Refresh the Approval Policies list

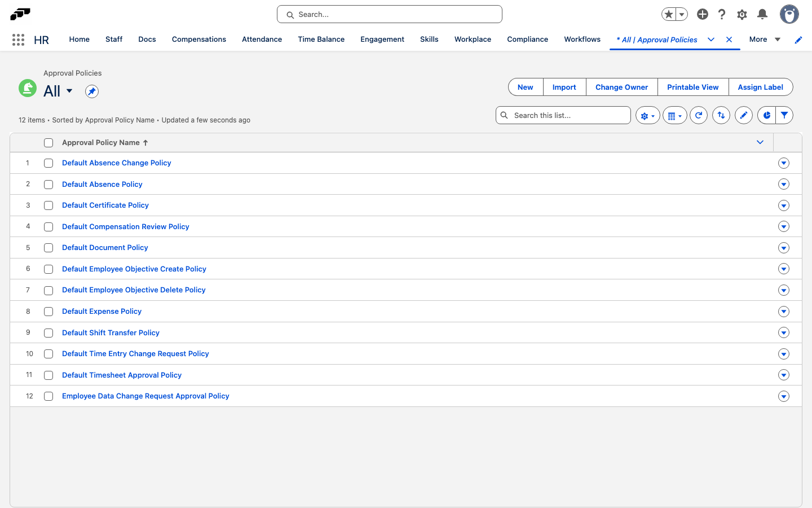tap(699, 115)
